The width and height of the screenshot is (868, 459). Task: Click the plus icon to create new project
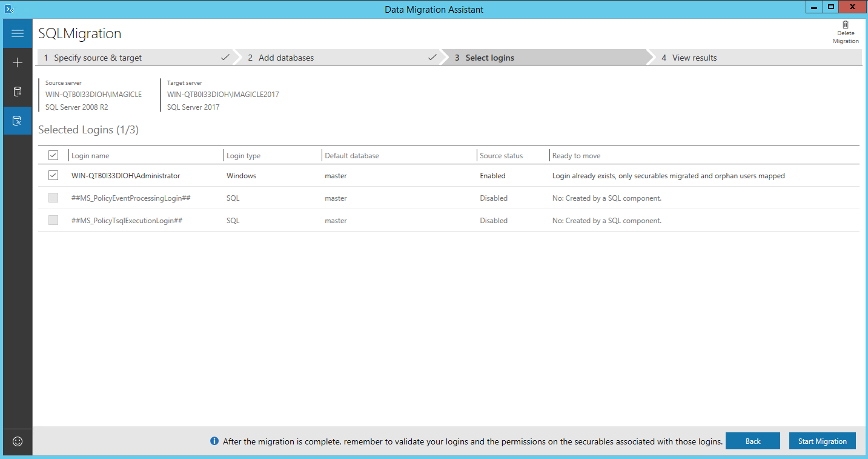pos(18,62)
